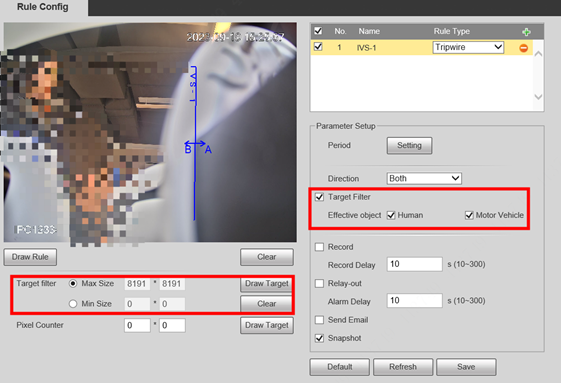Click the rule list scroll down arrow
The image size is (561, 383).
[538, 97]
